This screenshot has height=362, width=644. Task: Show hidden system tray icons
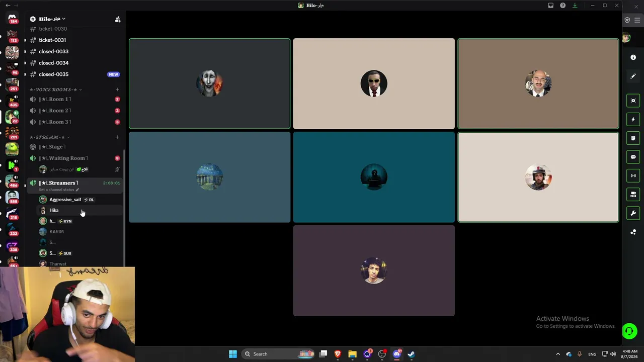tap(557, 354)
